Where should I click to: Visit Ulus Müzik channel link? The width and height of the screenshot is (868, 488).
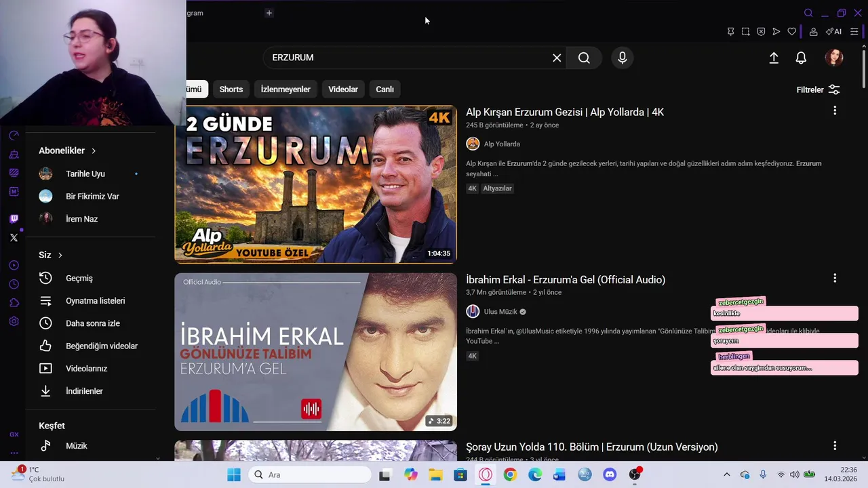click(x=500, y=312)
